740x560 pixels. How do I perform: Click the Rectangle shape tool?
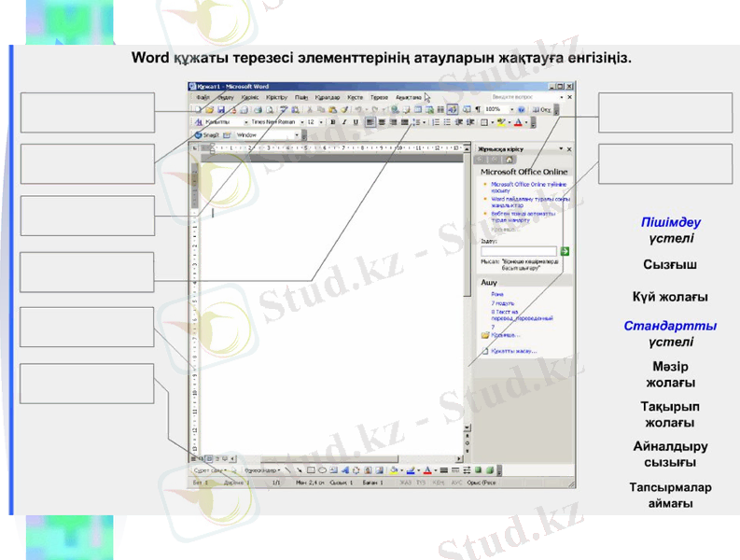click(x=311, y=470)
